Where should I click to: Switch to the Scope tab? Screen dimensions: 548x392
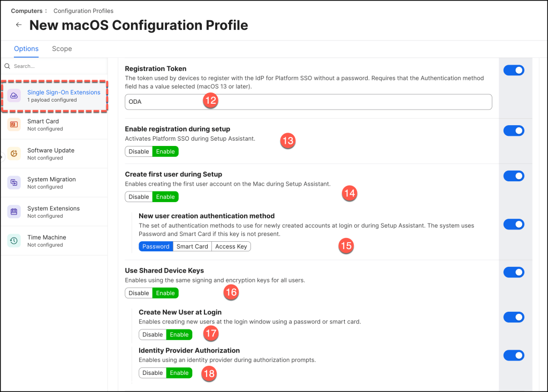tap(62, 49)
